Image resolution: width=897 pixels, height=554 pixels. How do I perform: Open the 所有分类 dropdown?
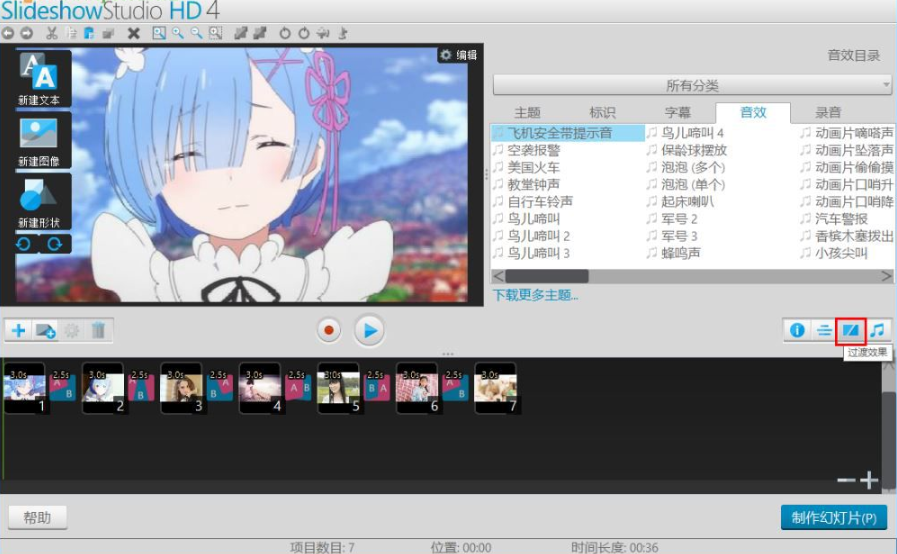[x=692, y=86]
